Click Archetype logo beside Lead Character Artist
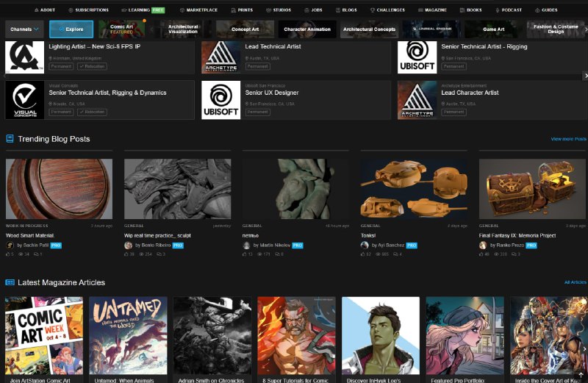The height and width of the screenshot is (383, 588). tap(417, 100)
